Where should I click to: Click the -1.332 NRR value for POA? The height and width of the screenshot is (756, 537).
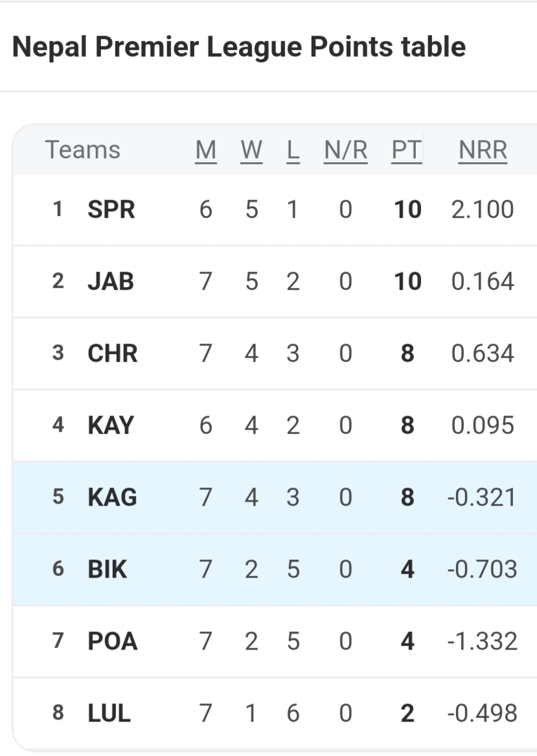point(482,641)
